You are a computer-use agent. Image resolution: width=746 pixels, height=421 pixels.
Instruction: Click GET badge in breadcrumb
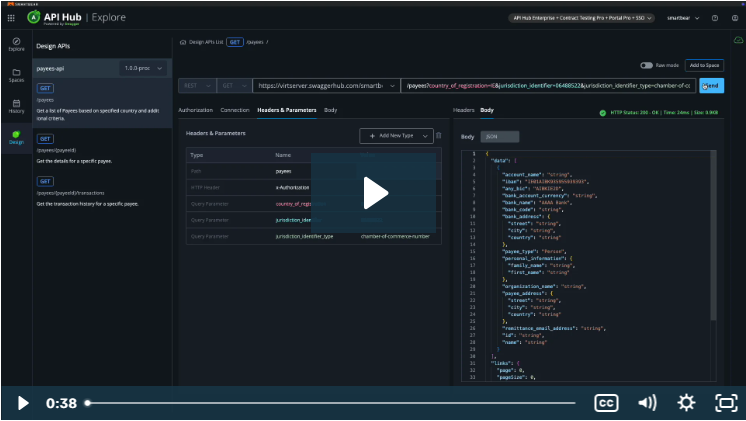[235, 42]
